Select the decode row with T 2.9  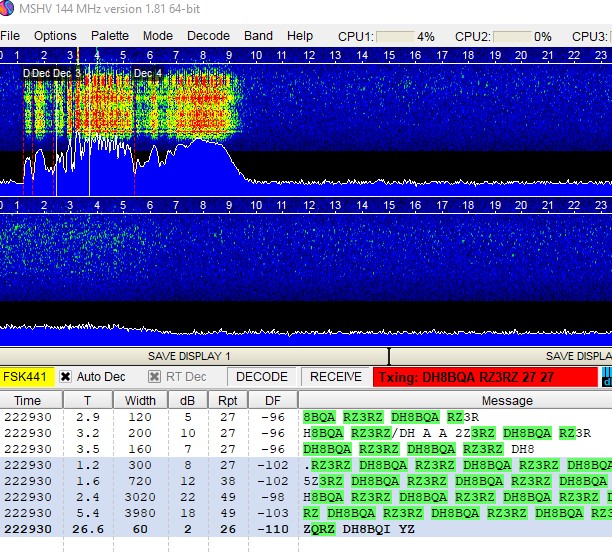306,417
